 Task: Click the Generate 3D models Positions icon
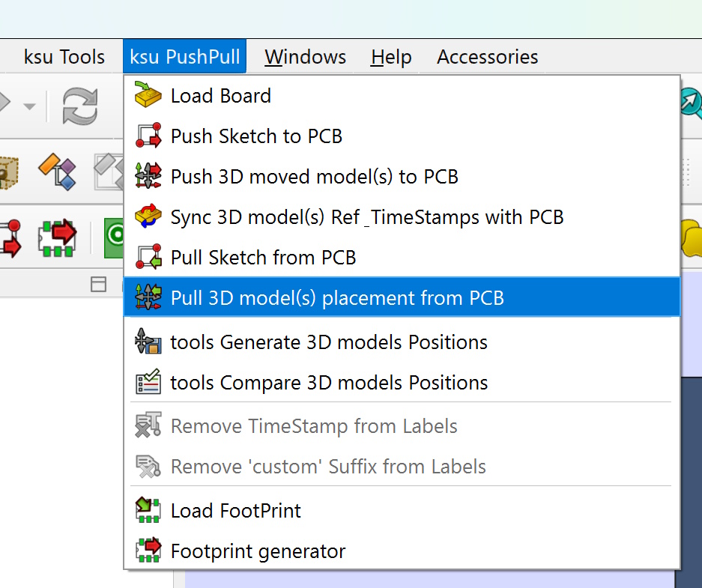pyautogui.click(x=148, y=342)
